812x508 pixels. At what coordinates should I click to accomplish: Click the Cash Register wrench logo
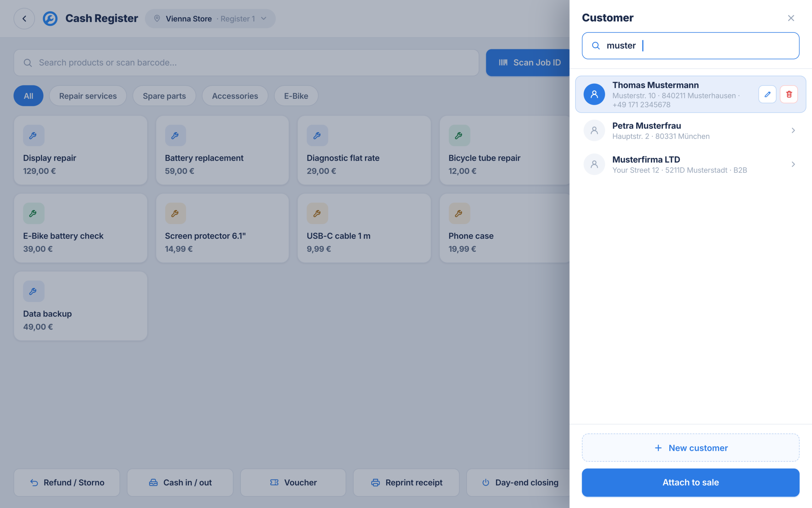tap(50, 18)
